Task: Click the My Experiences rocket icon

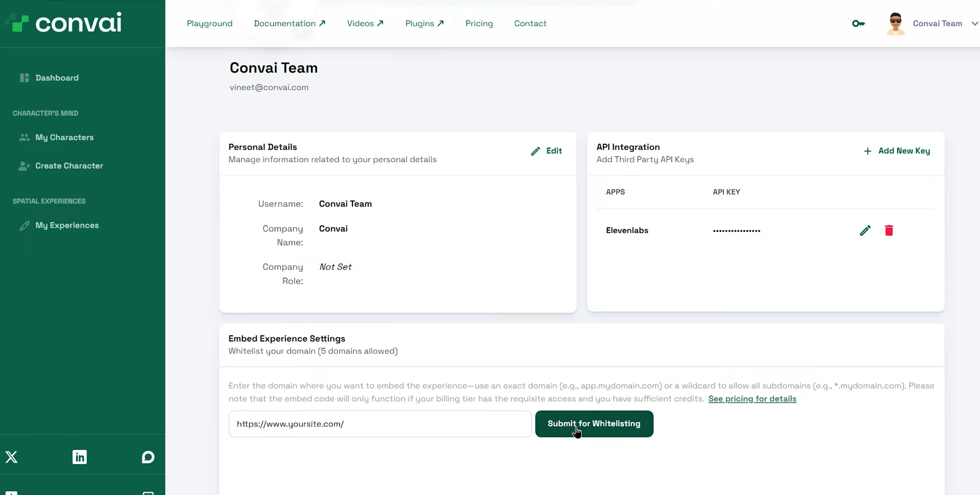Action: 24,225
